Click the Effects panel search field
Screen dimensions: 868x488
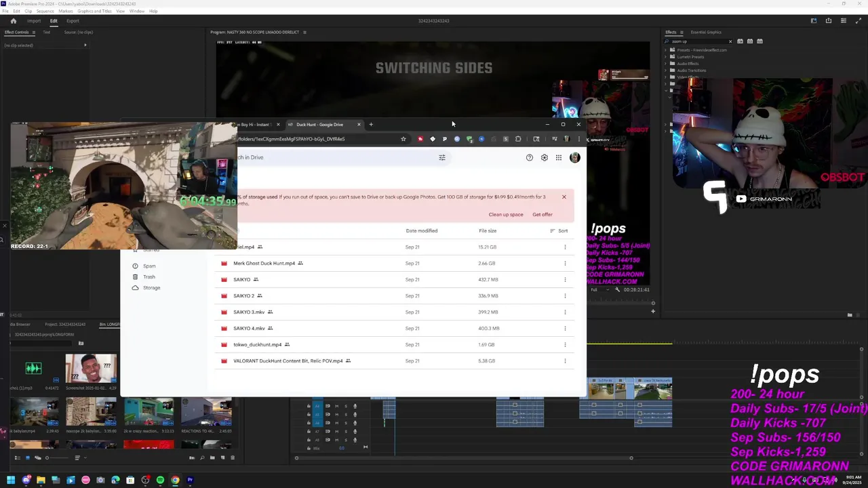coord(698,41)
